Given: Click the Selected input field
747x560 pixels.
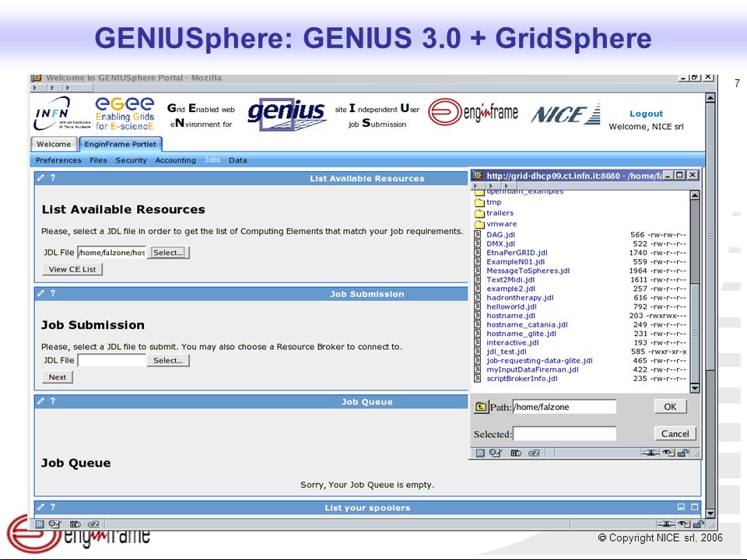Looking at the screenshot, I should tap(564, 434).
